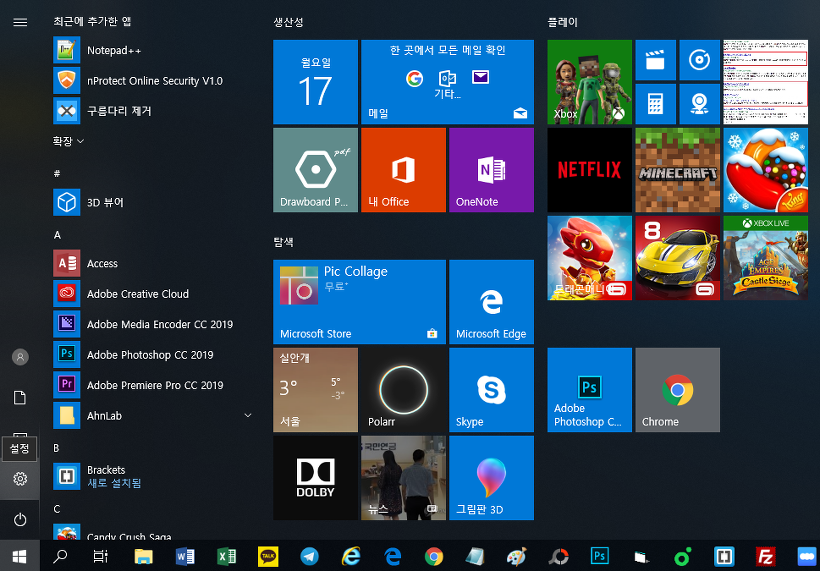Open the 드래곤 매니아 dragon game tile

tap(589, 258)
